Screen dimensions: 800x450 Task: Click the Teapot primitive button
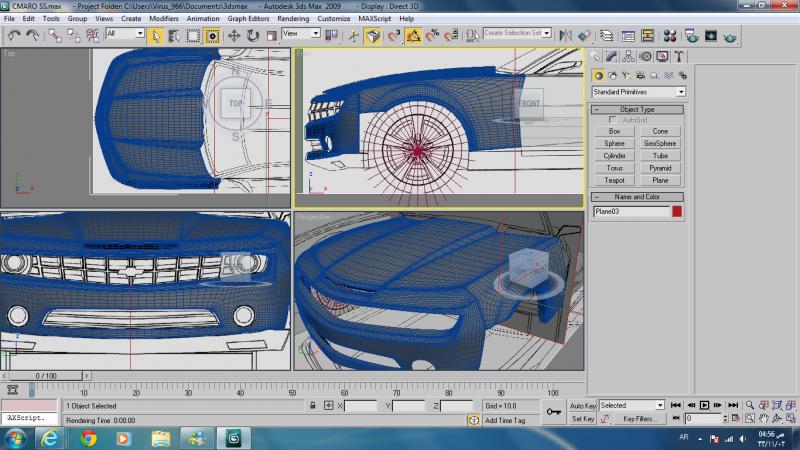pyautogui.click(x=614, y=180)
